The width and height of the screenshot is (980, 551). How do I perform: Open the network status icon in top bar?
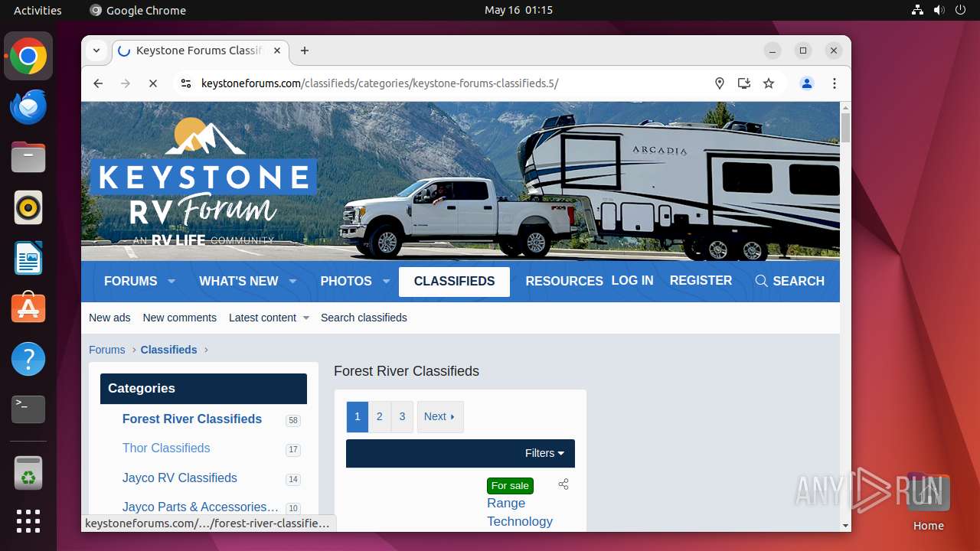(918, 10)
